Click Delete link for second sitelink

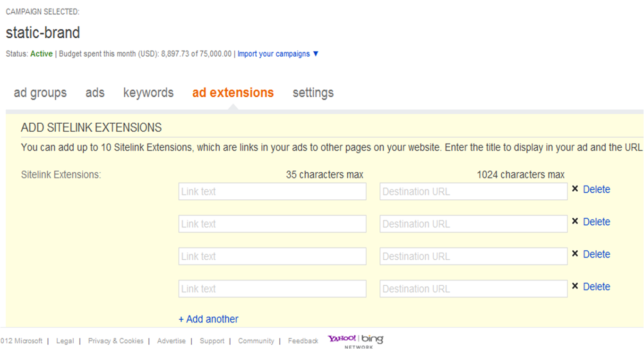click(596, 221)
